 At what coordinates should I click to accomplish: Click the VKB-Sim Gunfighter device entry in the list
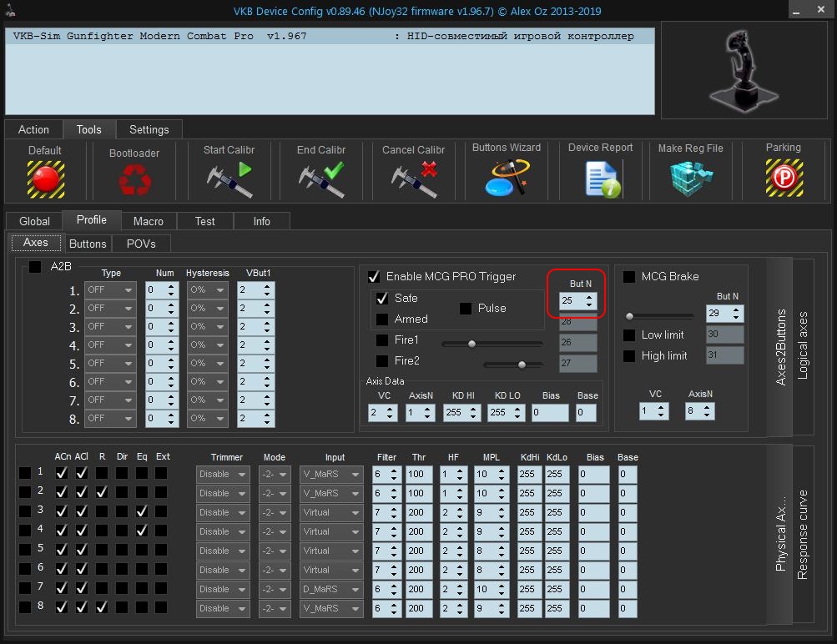[x=330, y=36]
